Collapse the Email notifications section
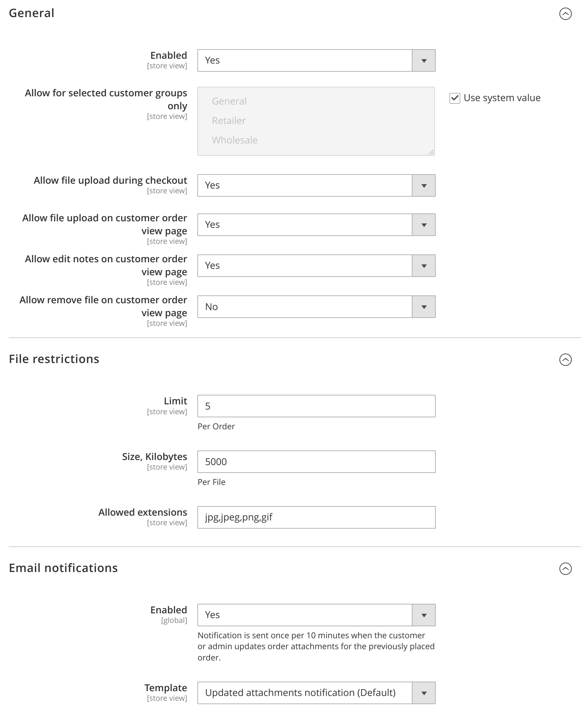The image size is (588, 711). 565,569
